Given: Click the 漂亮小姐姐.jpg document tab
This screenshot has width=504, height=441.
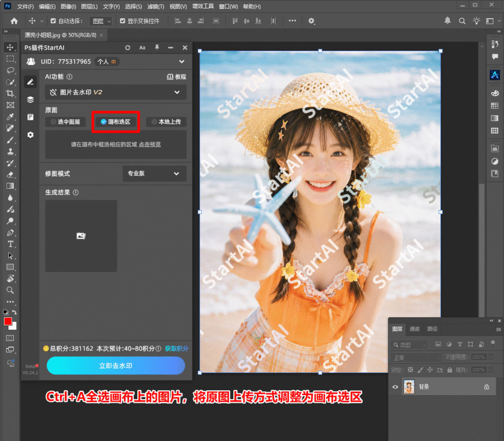Looking at the screenshot, I should 61,35.
